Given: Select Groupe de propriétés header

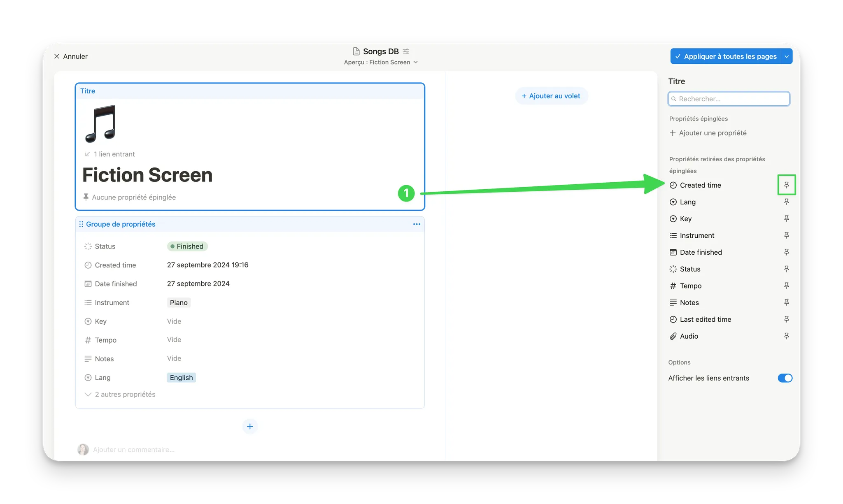Looking at the screenshot, I should [x=121, y=224].
